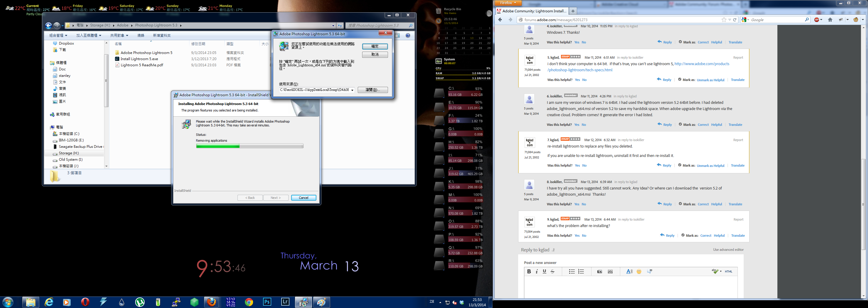Open Lightroom from the taskbar
The image size is (868, 308).
[285, 302]
